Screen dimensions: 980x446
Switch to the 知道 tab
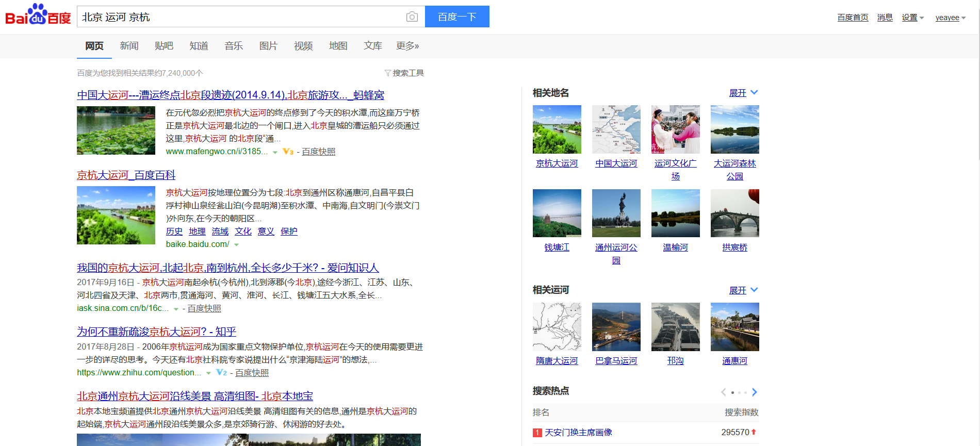click(199, 46)
